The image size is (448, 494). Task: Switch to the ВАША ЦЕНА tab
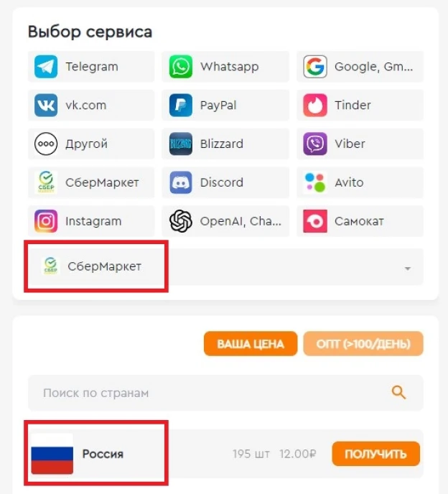point(251,344)
